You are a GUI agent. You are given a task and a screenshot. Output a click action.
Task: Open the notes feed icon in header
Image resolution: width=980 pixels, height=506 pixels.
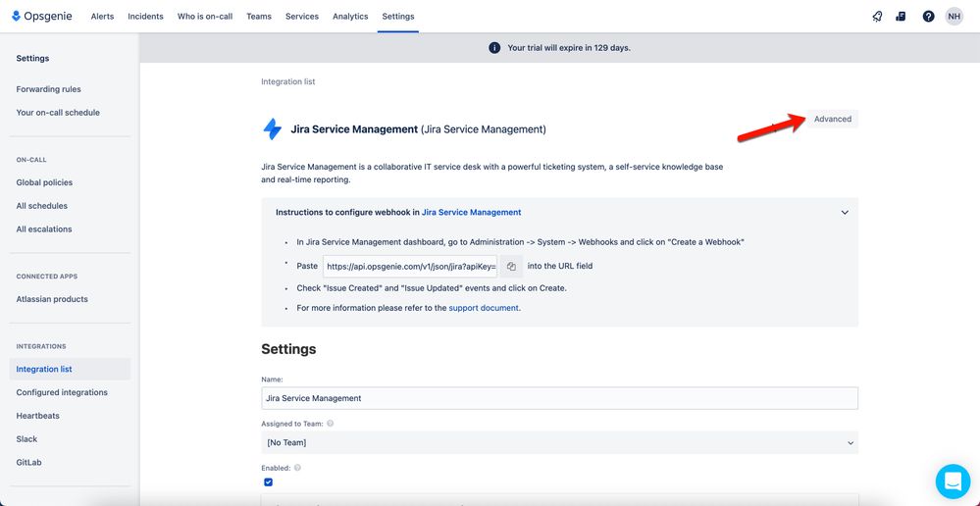(x=901, y=17)
